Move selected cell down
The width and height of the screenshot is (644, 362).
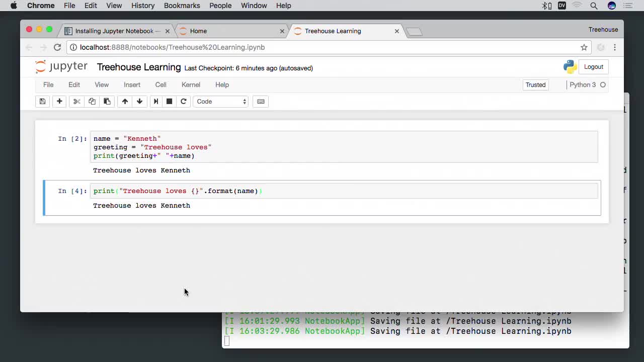139,102
